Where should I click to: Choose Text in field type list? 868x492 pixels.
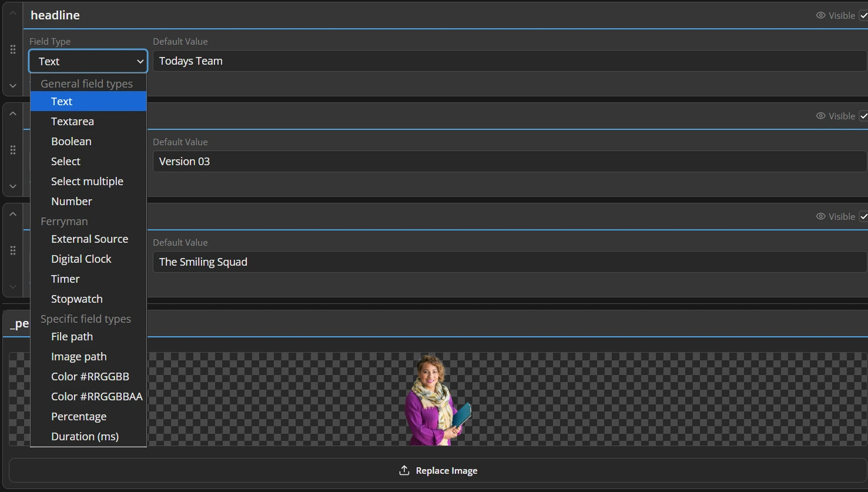pyautogui.click(x=88, y=101)
